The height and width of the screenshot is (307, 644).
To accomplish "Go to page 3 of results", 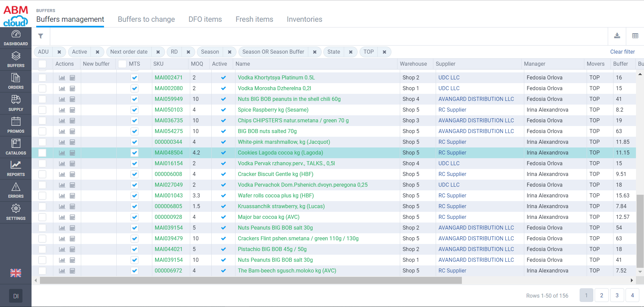I will point(617,295).
